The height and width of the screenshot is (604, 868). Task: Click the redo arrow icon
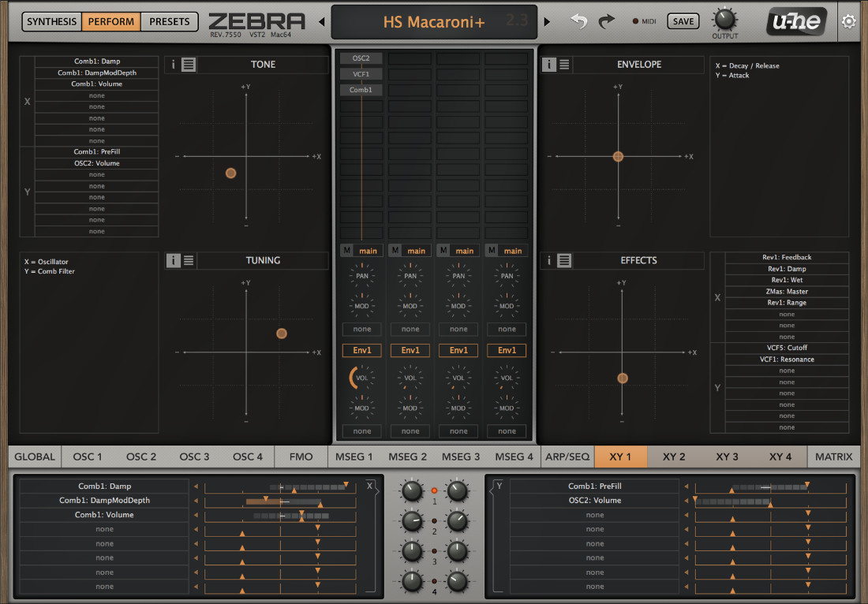[x=606, y=21]
